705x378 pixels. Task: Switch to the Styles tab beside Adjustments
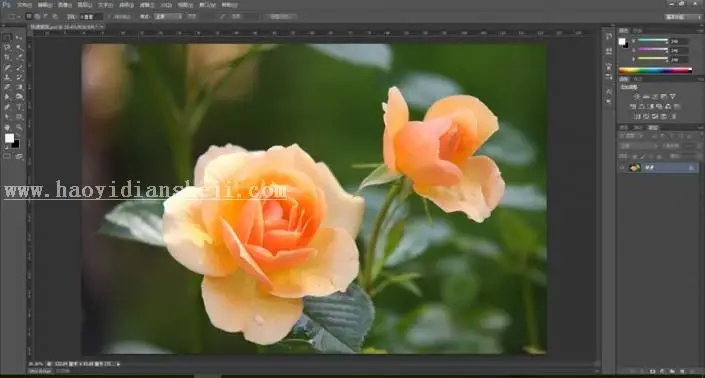pyautogui.click(x=637, y=79)
